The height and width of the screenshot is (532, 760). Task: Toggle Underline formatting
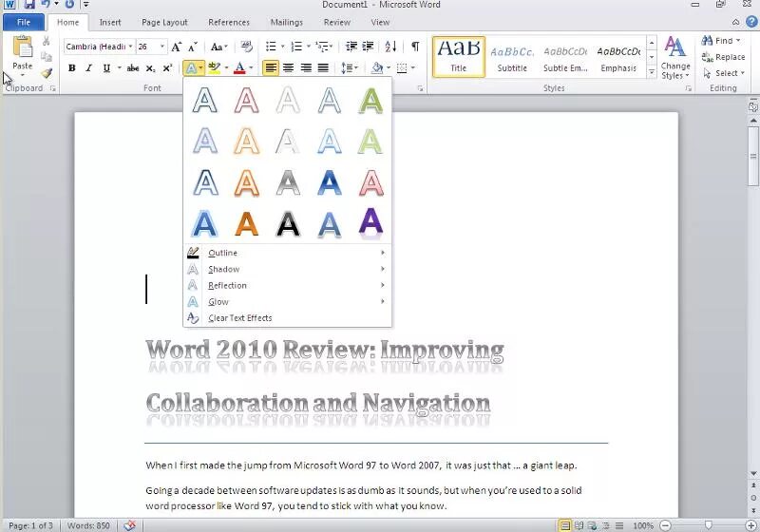pos(106,68)
